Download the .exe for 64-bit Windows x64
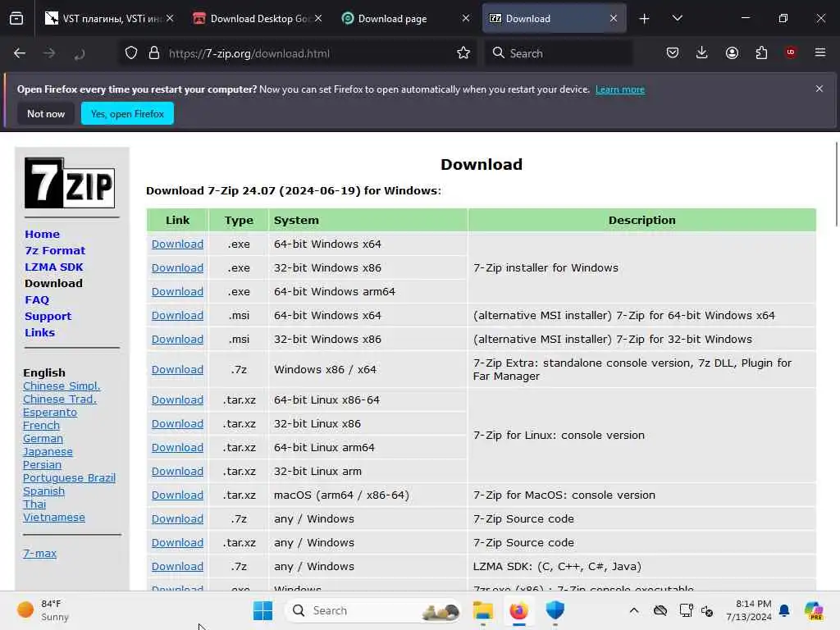The width and height of the screenshot is (840, 630). pos(177,244)
